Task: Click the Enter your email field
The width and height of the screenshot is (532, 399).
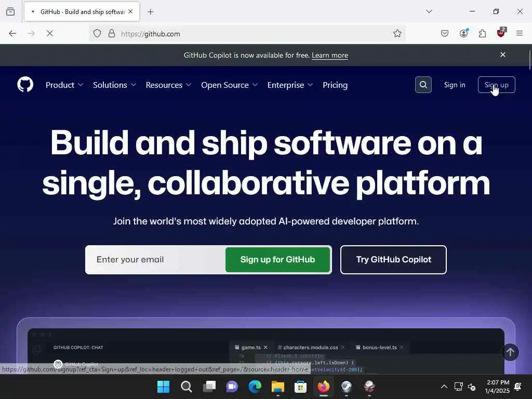Action: [155, 260]
